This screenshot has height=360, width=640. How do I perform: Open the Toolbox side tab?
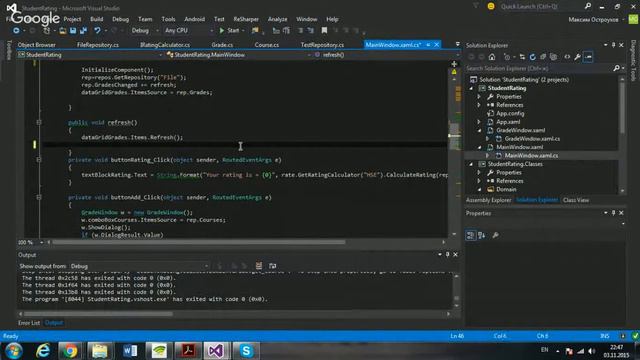tap(9, 51)
